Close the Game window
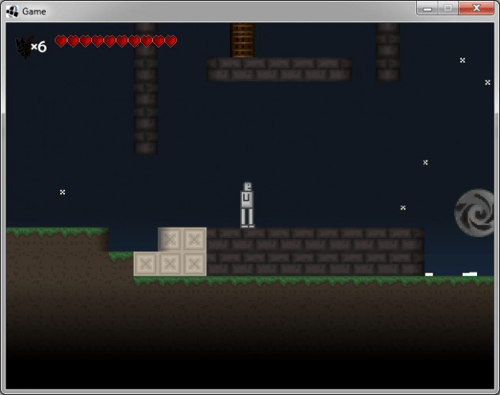This screenshot has width=500, height=395. tap(476, 9)
